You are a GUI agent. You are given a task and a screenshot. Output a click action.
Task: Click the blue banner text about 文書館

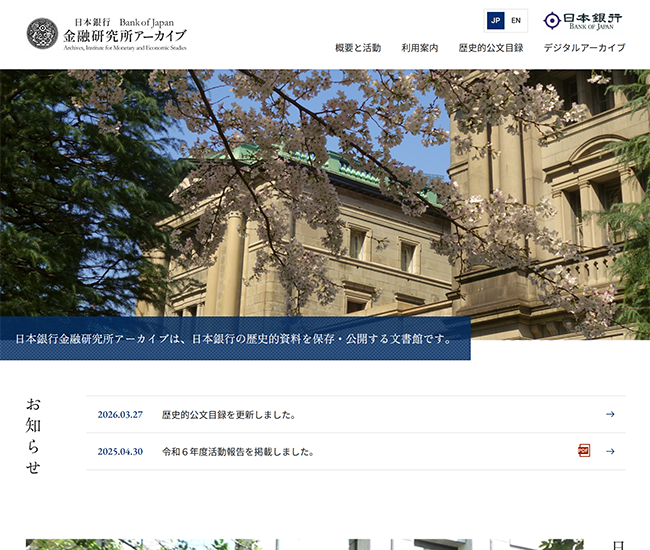[234, 339]
